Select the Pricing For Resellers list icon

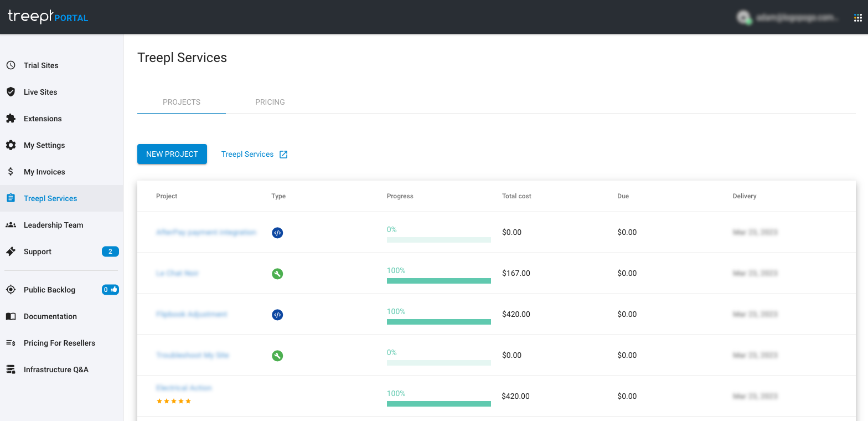click(x=11, y=343)
